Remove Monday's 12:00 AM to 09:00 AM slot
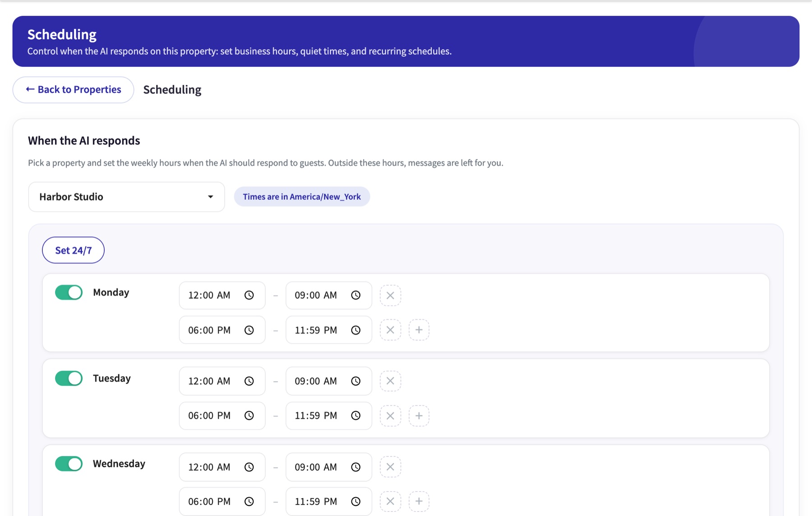The height and width of the screenshot is (516, 812). pos(390,295)
